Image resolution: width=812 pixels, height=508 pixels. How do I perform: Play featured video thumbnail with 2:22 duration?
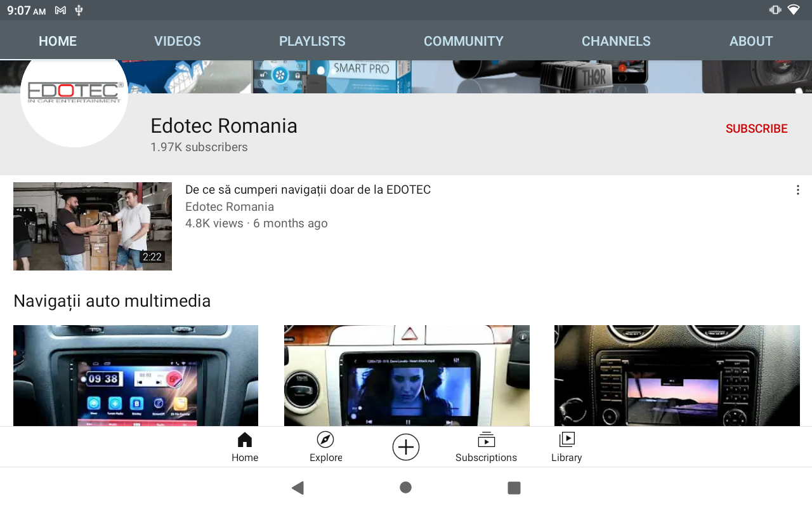(93, 226)
